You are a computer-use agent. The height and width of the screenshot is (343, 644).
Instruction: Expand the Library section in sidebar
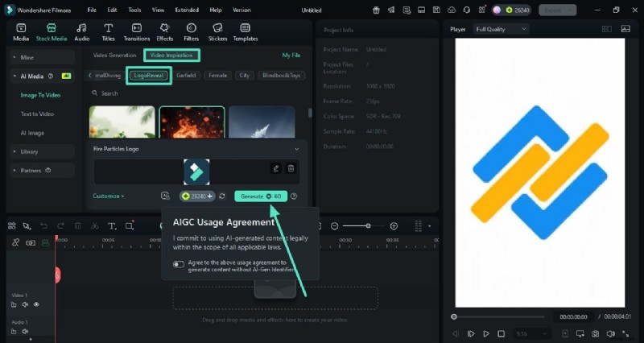click(28, 151)
